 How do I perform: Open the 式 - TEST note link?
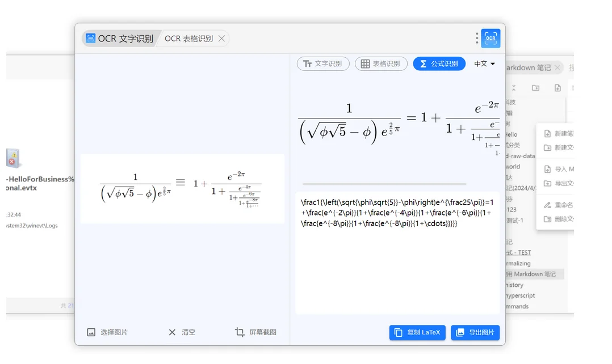(518, 252)
